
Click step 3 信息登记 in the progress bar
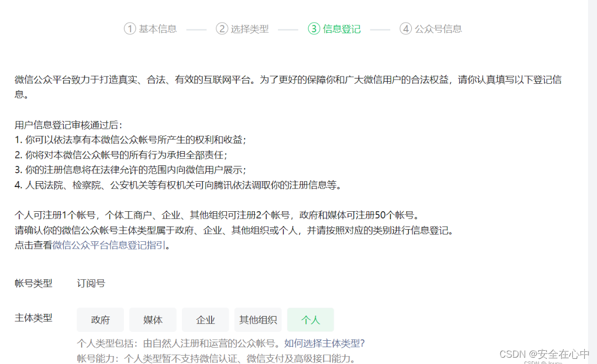[x=334, y=29]
